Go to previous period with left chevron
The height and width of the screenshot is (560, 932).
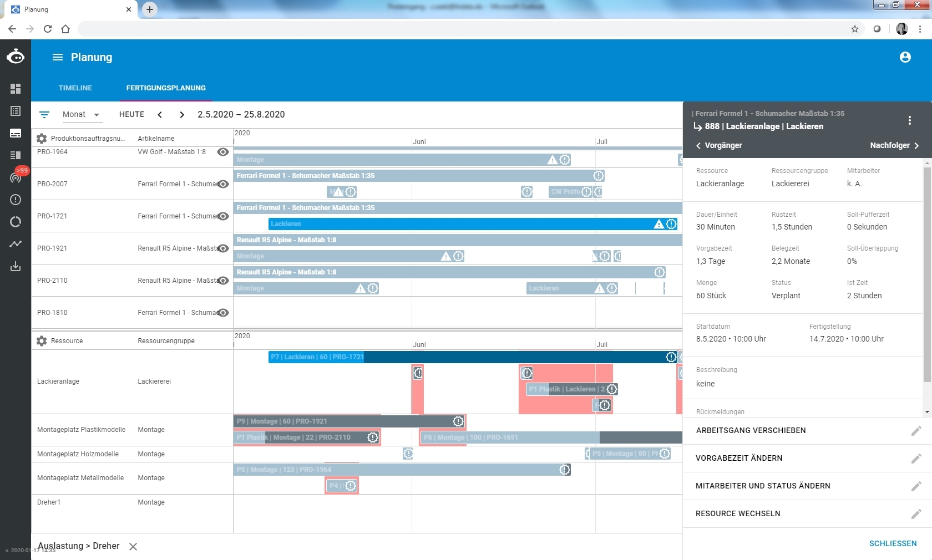tap(160, 115)
